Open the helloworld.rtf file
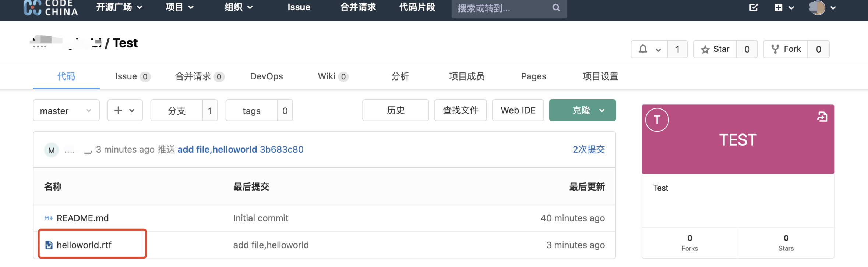Image resolution: width=868 pixels, height=267 pixels. coord(84,245)
